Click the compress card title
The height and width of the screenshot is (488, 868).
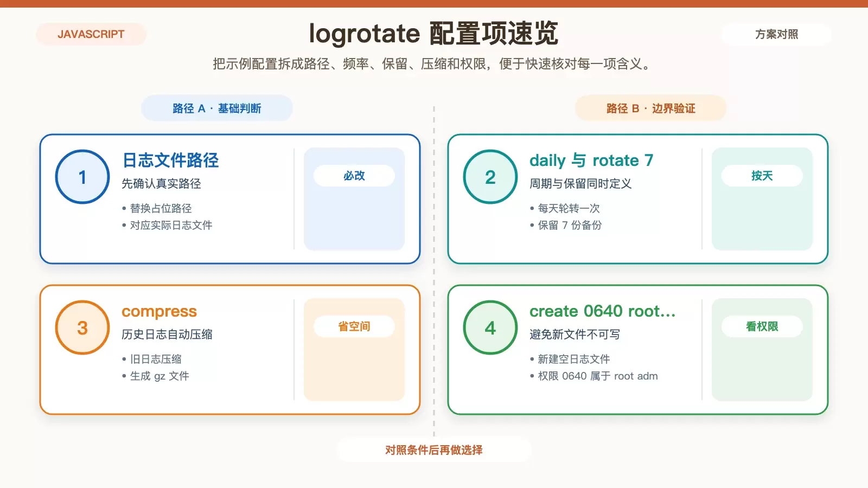pyautogui.click(x=159, y=311)
